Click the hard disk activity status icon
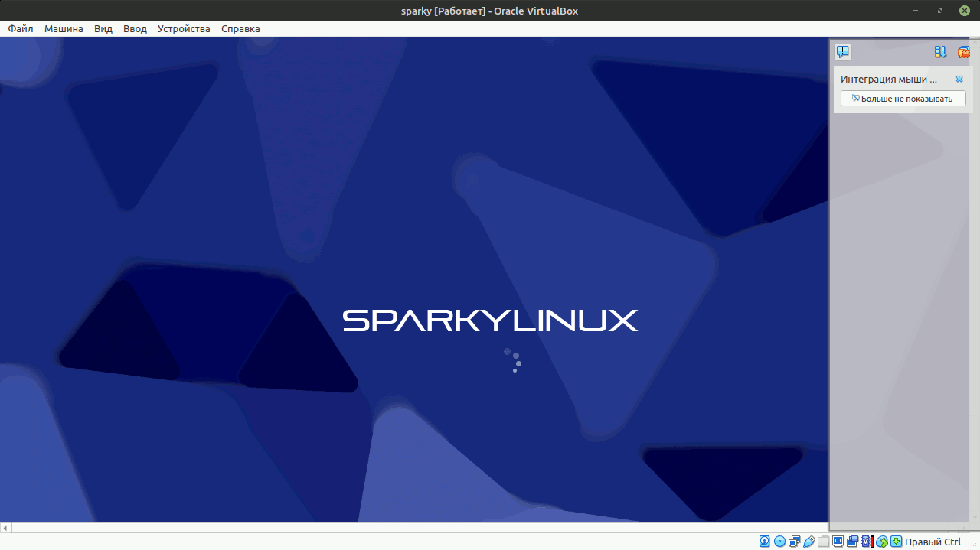The width and height of the screenshot is (980, 550). pyautogui.click(x=765, y=542)
